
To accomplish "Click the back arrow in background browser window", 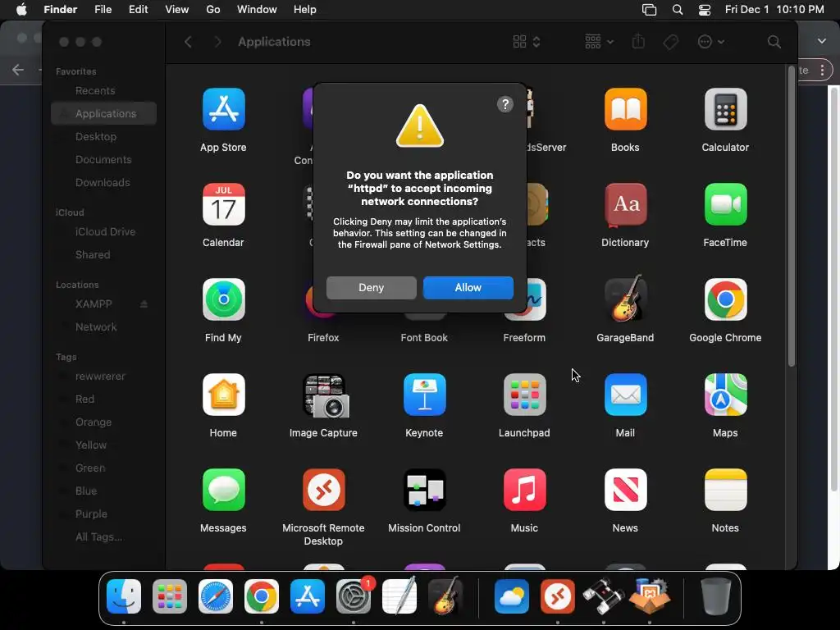I will click(18, 70).
